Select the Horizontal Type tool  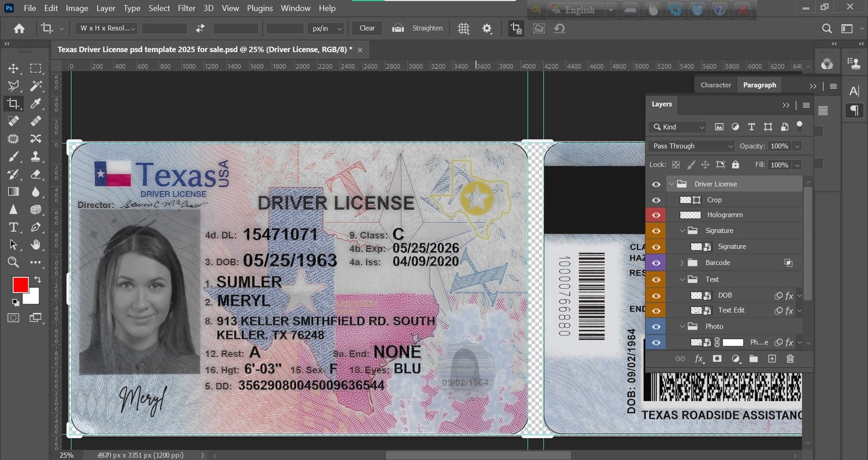click(13, 227)
